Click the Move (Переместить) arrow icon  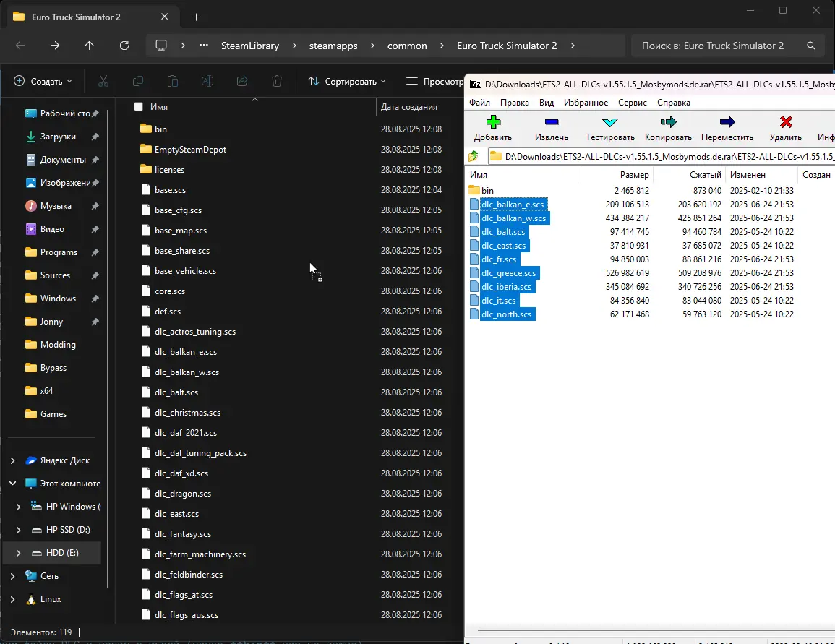pyautogui.click(x=727, y=122)
